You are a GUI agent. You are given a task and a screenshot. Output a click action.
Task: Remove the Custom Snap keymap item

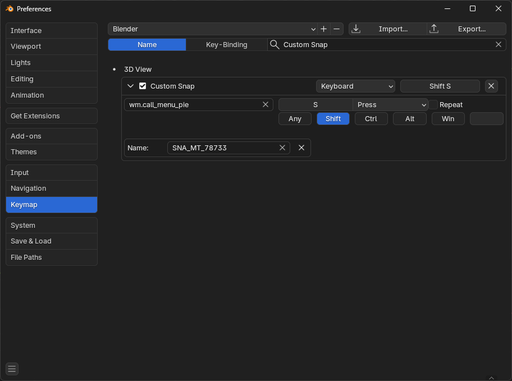pyautogui.click(x=491, y=86)
